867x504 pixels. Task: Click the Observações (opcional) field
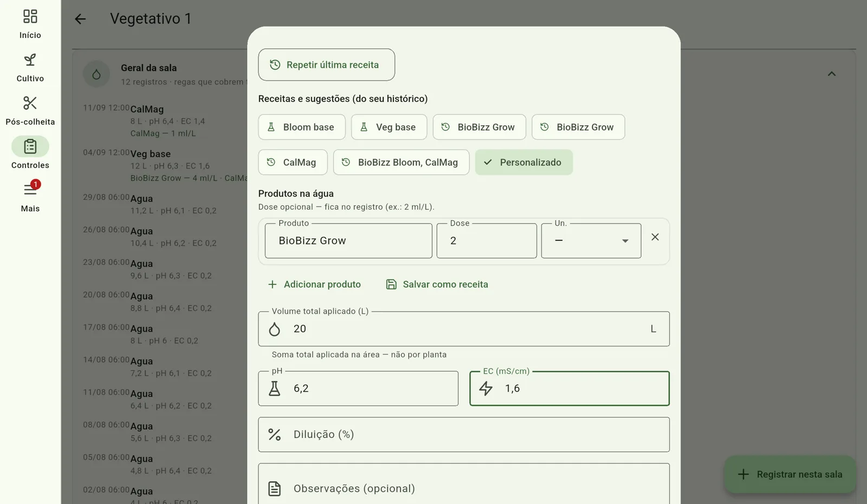[x=464, y=483]
